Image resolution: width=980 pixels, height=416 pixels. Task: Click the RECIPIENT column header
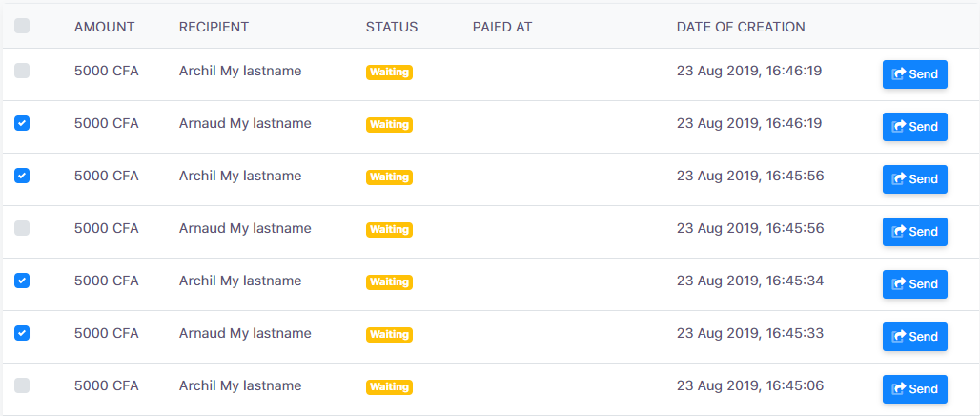click(214, 27)
